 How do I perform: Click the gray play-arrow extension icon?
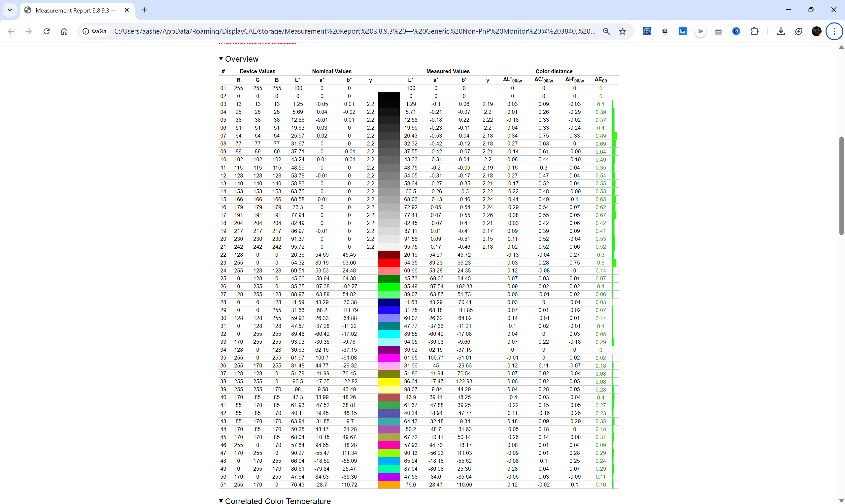point(700,31)
